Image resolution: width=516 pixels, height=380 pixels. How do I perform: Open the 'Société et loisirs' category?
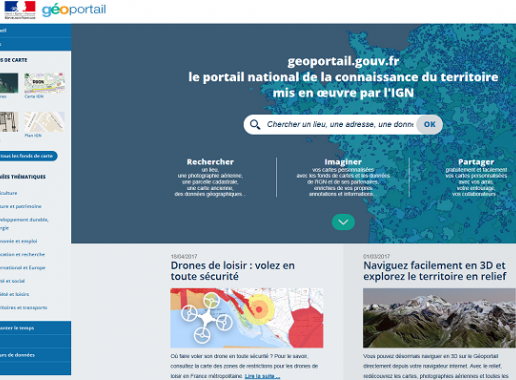(14, 294)
